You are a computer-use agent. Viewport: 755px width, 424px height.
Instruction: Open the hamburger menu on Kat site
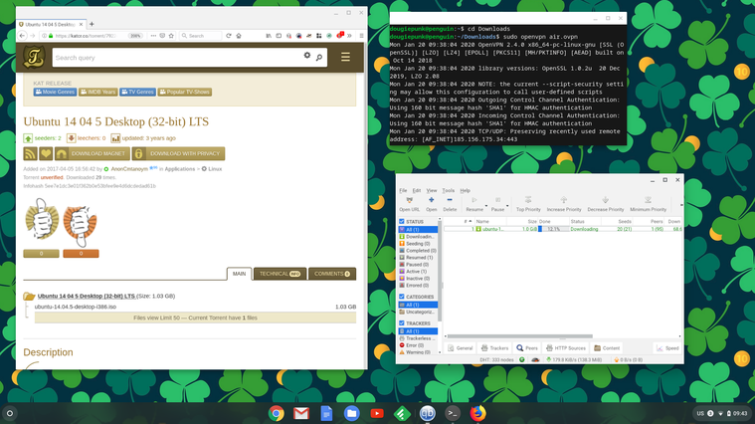point(345,57)
